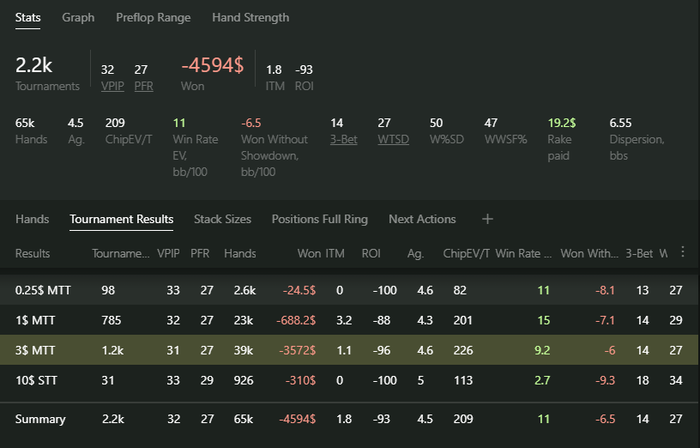Sort table by Results column header

(x=33, y=254)
